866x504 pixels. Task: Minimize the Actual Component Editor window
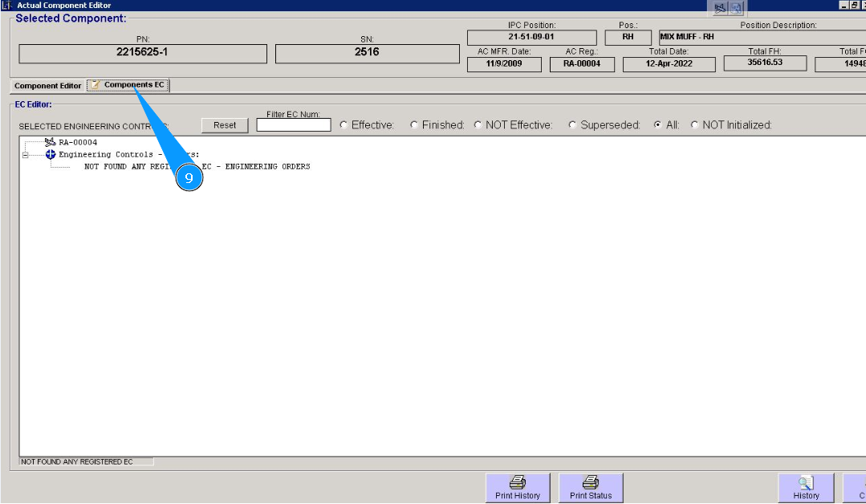click(x=844, y=5)
